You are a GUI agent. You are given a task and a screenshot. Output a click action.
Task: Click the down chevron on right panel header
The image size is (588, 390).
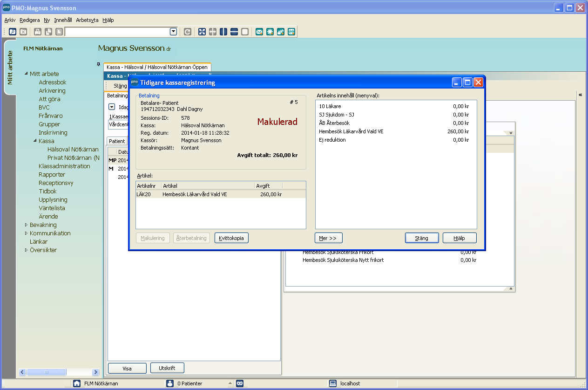click(511, 133)
